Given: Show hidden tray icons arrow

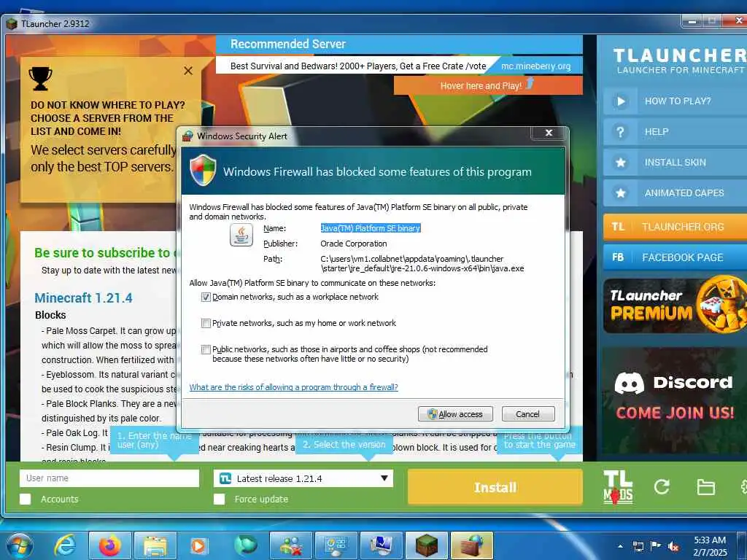Looking at the screenshot, I should click(x=620, y=546).
